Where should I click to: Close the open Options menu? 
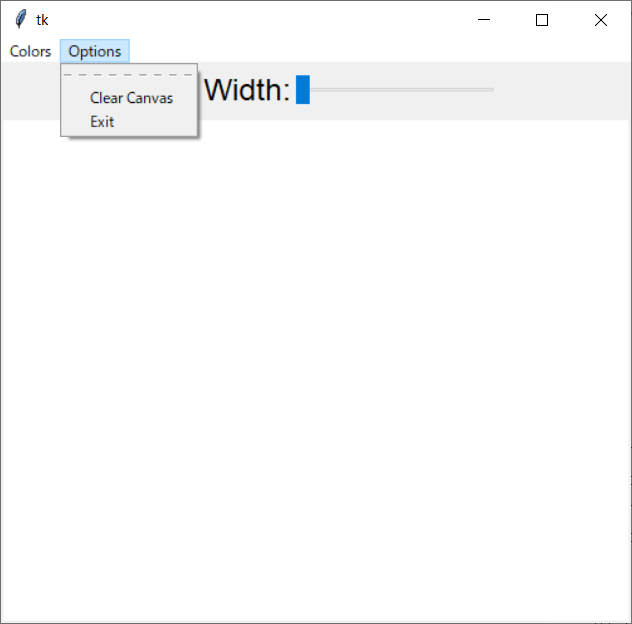pyautogui.click(x=95, y=51)
